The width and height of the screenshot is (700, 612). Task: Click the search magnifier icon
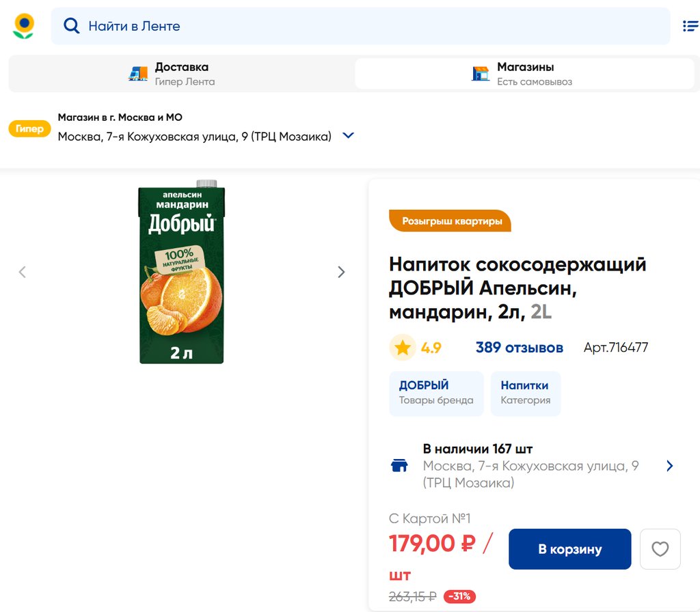71,26
